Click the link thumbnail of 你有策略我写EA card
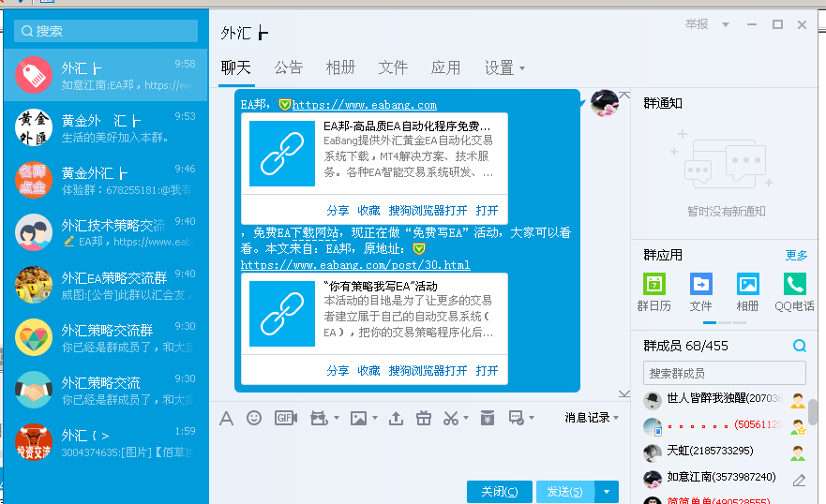 [282, 314]
